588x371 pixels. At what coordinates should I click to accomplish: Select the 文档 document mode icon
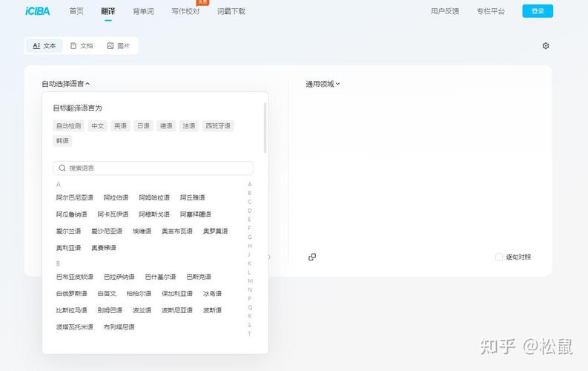pyautogui.click(x=73, y=46)
